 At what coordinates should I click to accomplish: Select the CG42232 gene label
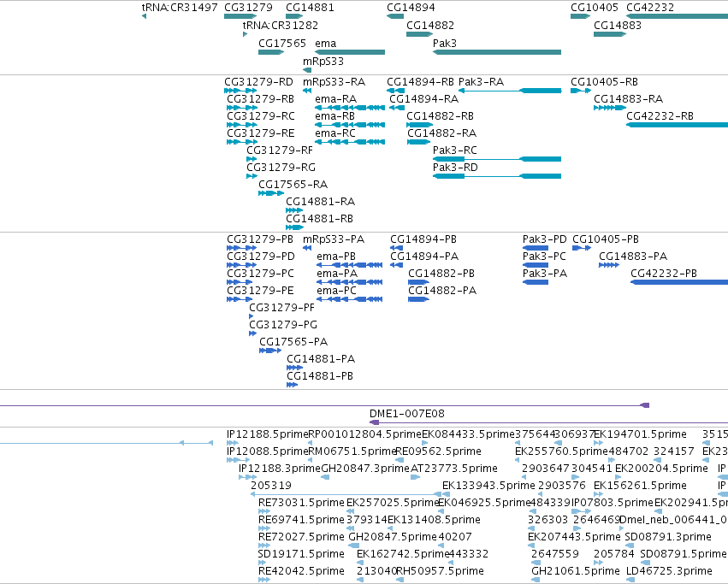tap(650, 8)
